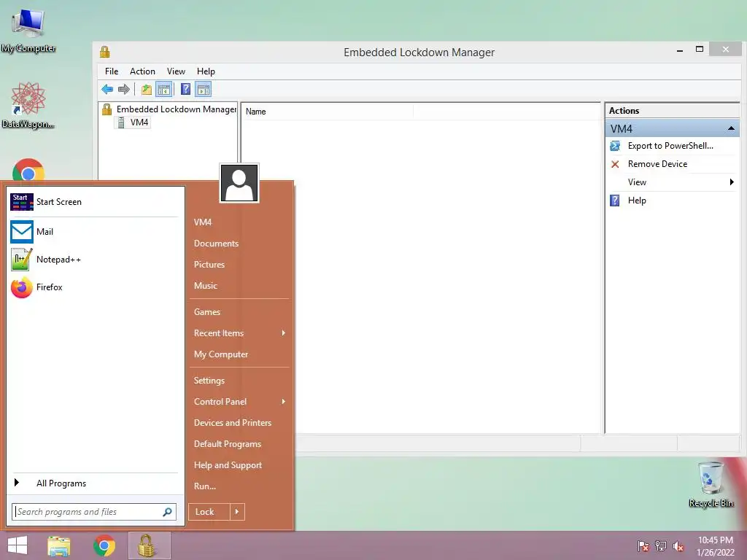747x560 pixels.
Task: Select the DataWagon desktop shortcut
Action: pyautogui.click(x=28, y=106)
